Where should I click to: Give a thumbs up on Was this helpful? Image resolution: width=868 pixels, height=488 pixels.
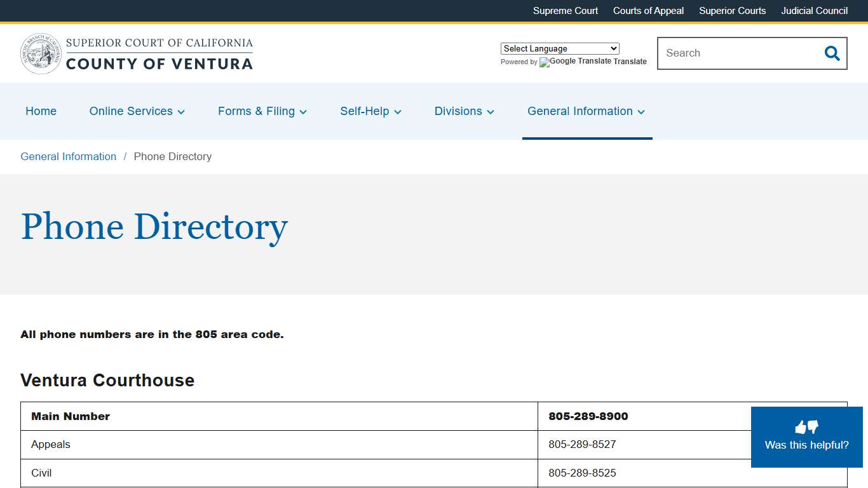[801, 426]
